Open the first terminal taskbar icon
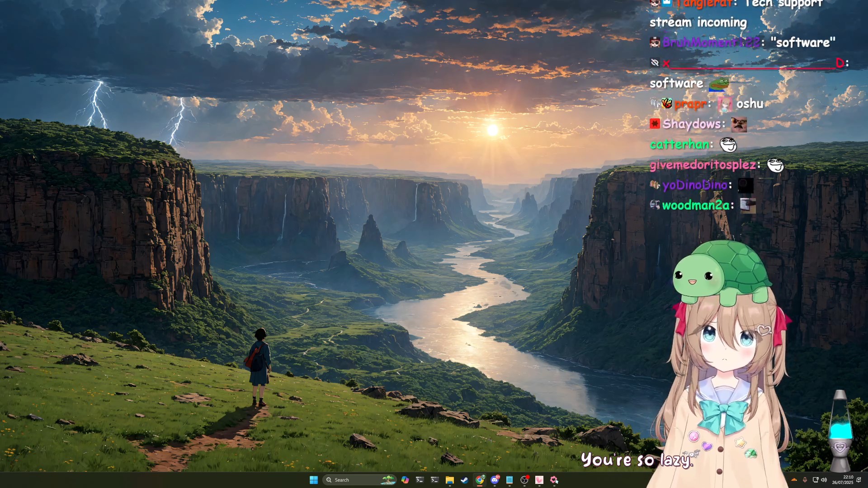This screenshot has height=488, width=868. coord(420,480)
